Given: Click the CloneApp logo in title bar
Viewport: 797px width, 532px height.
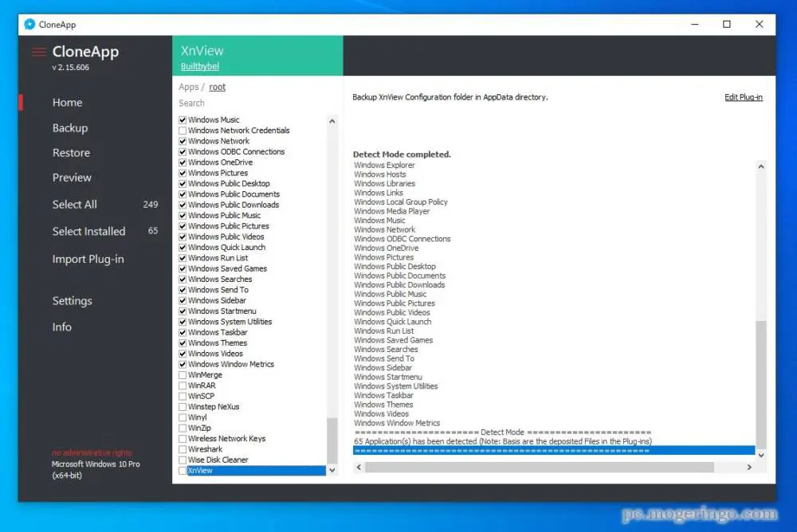Looking at the screenshot, I should [29, 25].
